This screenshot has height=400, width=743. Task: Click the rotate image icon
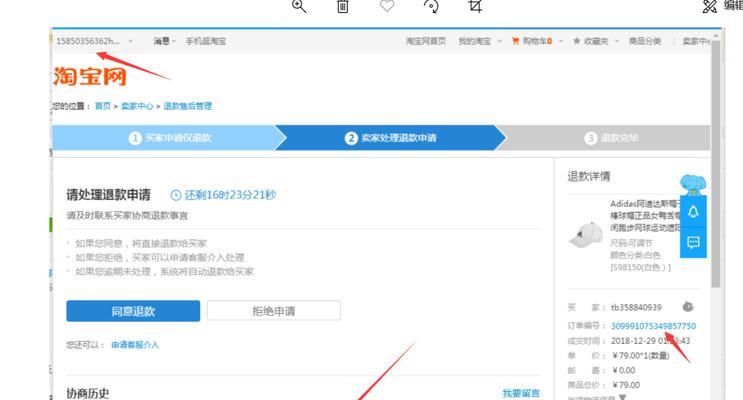431,6
